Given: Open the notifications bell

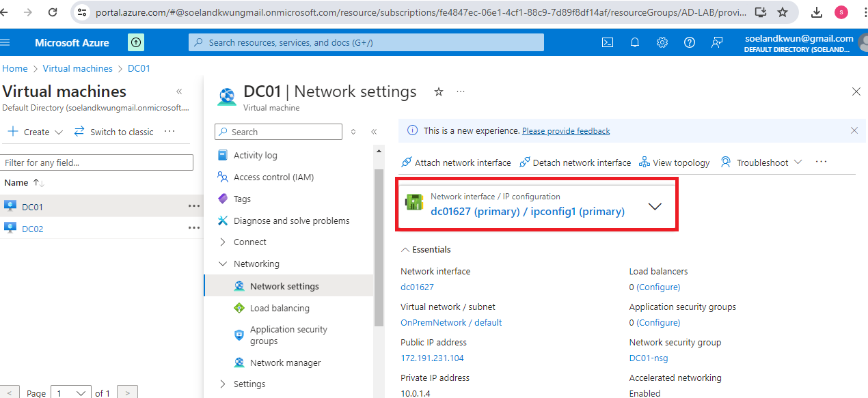Looking at the screenshot, I should coord(634,42).
